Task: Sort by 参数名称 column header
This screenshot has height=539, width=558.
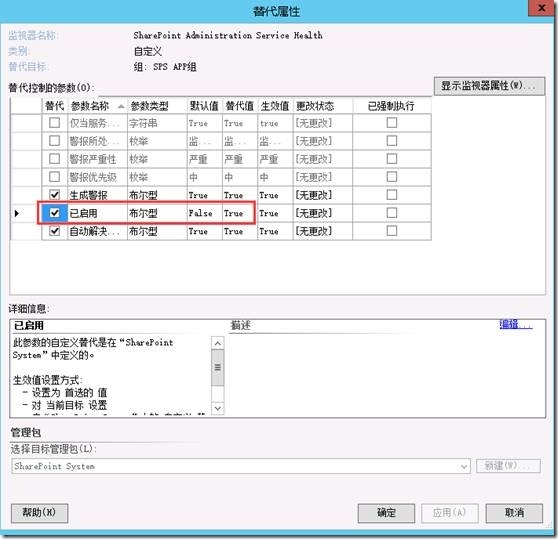Action: [x=97, y=106]
